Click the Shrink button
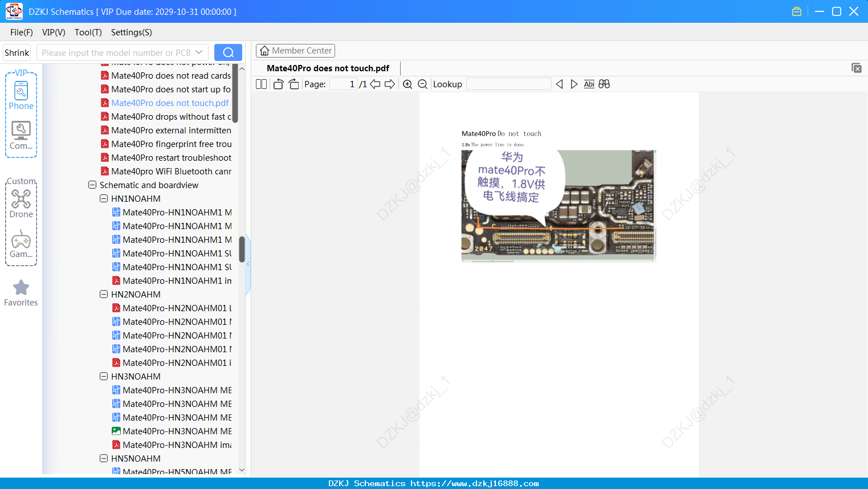The height and width of the screenshot is (489, 868). click(17, 52)
